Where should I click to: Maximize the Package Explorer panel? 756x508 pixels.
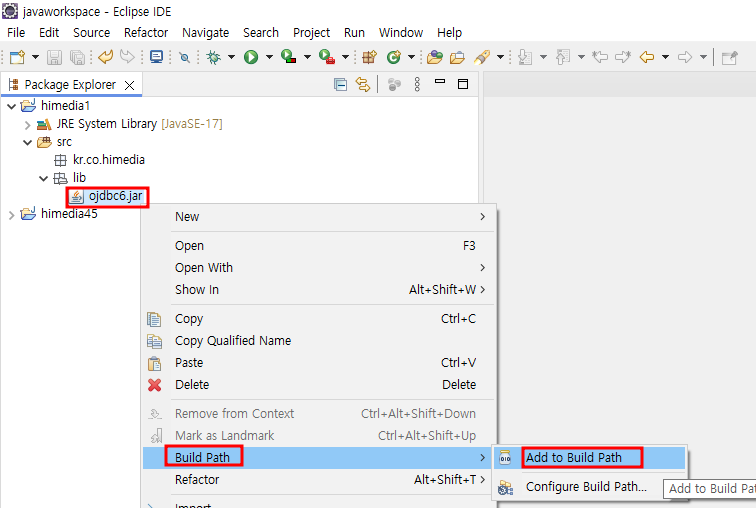coord(463,84)
